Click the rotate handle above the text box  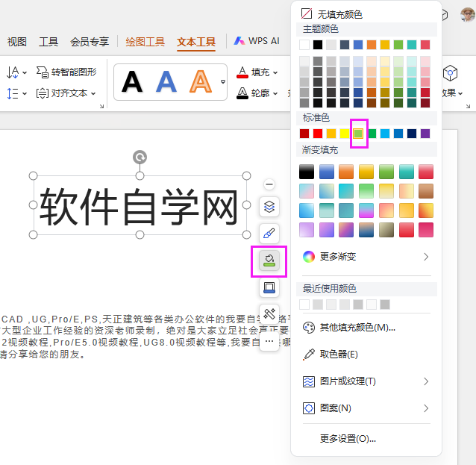140,157
